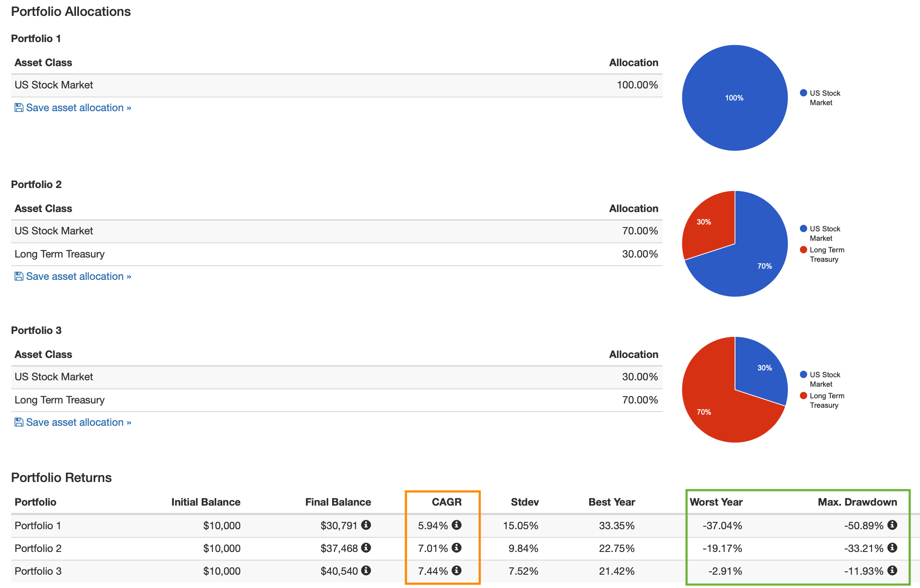Click info icon next to $40,540 balance
920x588 pixels.
[x=366, y=570]
